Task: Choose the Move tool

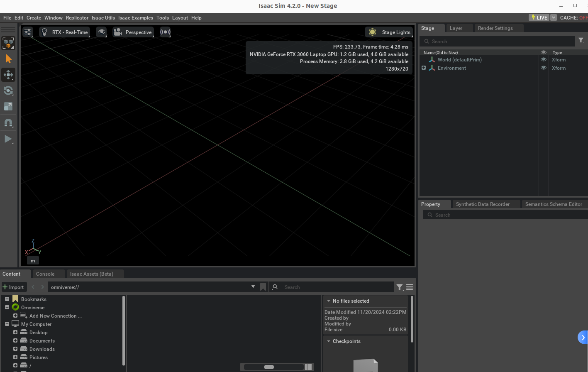Action: coord(8,75)
